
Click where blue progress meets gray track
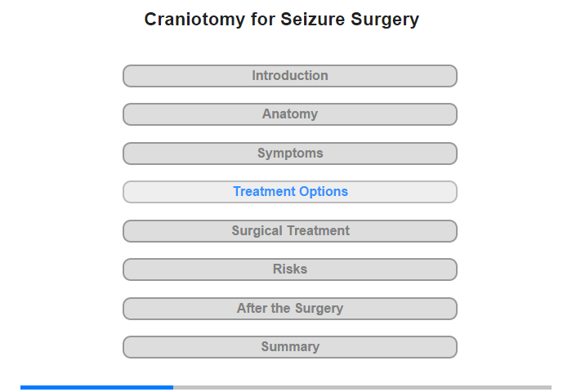click(173, 387)
